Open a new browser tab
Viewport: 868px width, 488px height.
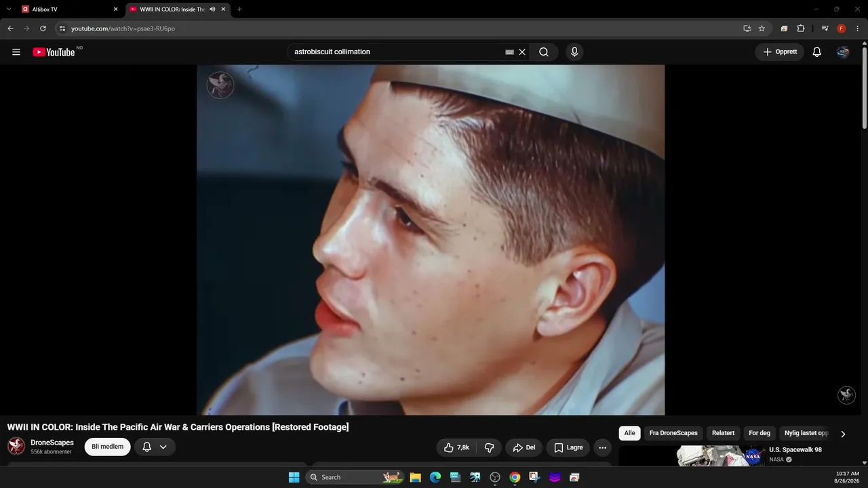click(239, 9)
